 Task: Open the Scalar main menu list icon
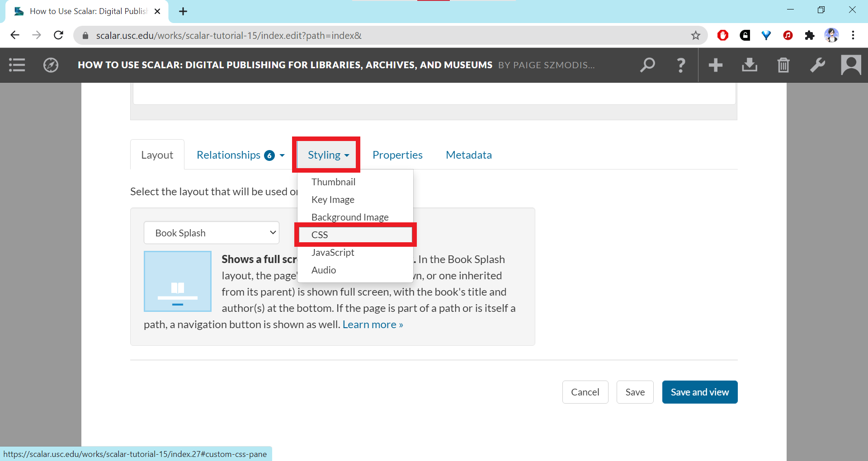(17, 65)
